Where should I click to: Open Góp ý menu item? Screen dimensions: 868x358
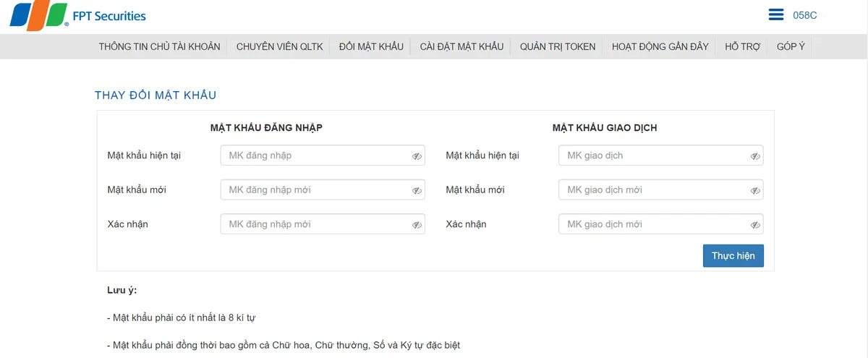click(x=791, y=46)
